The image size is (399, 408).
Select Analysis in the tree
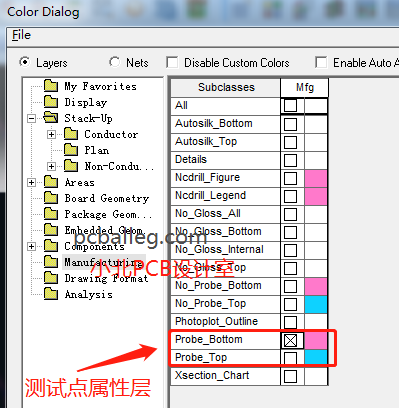point(88,294)
